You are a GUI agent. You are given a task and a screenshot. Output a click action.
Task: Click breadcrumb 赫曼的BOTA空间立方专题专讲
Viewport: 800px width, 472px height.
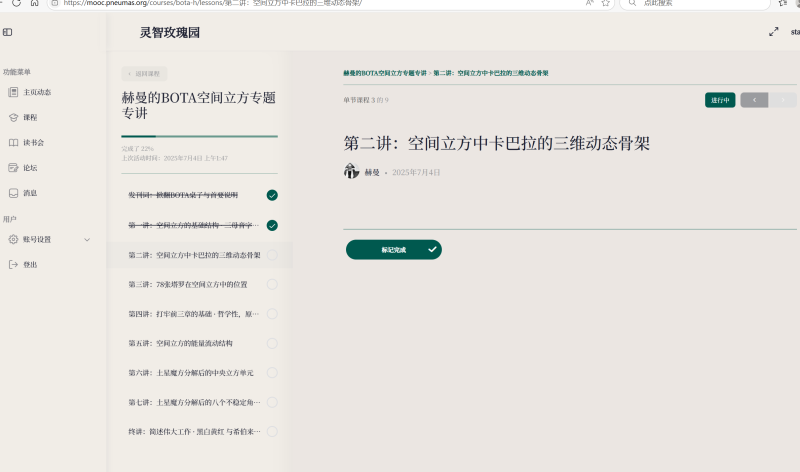[385, 73]
